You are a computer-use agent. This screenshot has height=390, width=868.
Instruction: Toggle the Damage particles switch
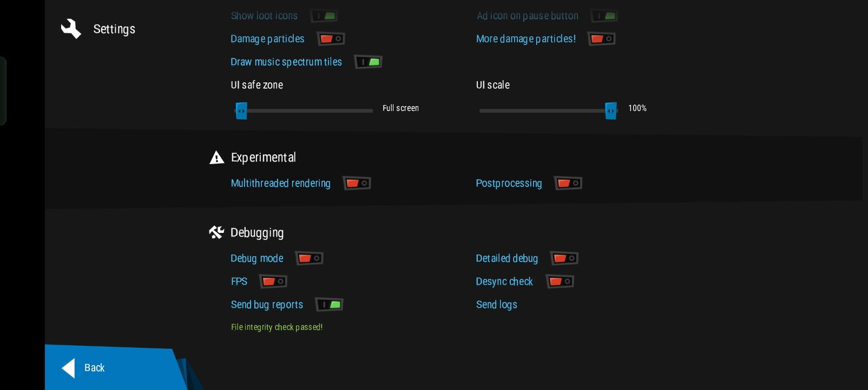click(x=331, y=39)
